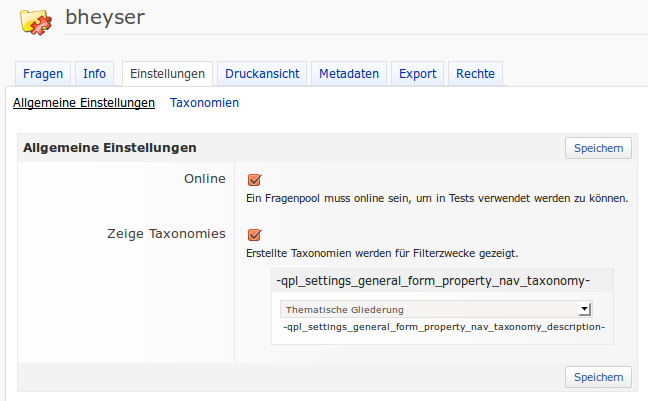
Task: Click the Online field label
Action: pos(204,179)
